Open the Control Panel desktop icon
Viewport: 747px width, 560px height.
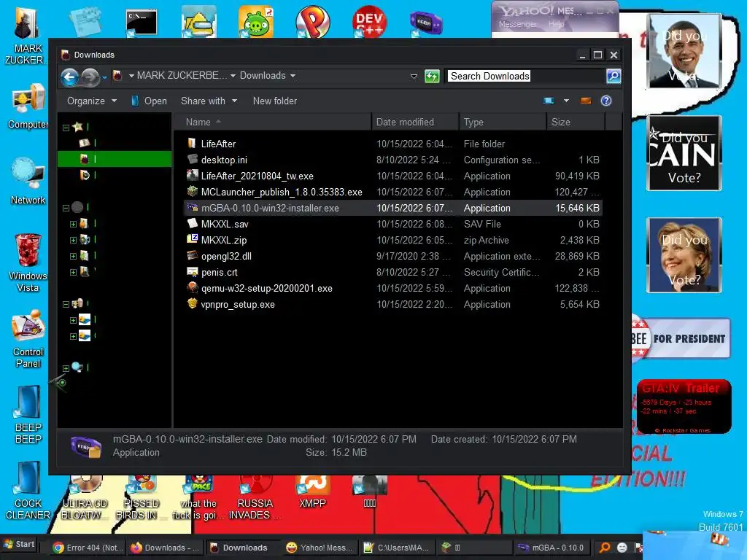(x=28, y=339)
